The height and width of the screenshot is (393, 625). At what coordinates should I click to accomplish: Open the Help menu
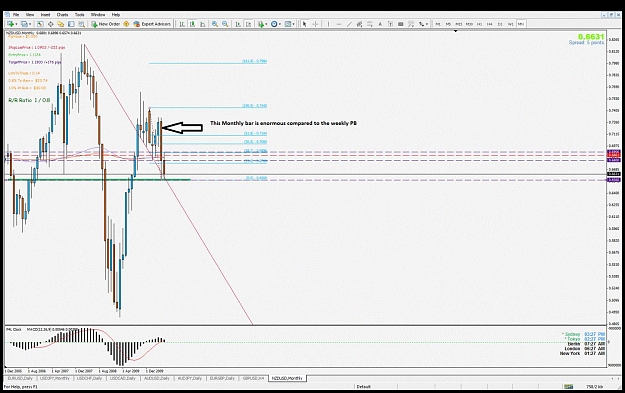[x=116, y=15]
